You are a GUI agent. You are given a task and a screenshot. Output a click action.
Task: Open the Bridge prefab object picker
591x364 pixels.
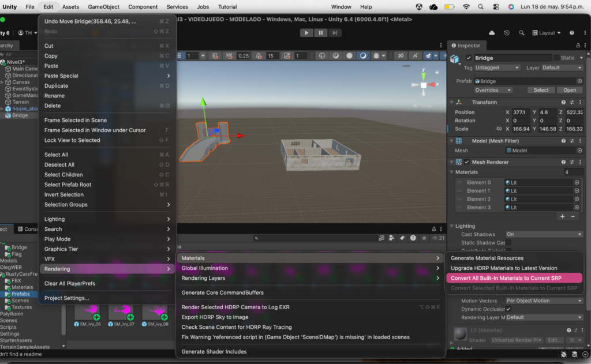coord(579,81)
